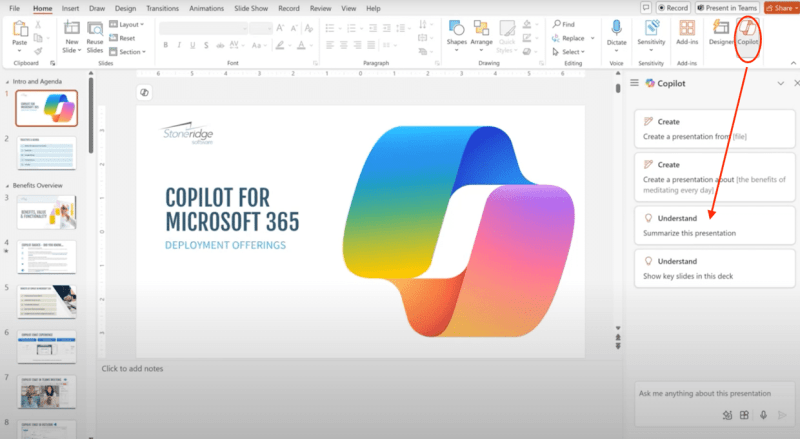Open the font name combo box
The width and height of the screenshot is (800, 439).
(x=204, y=29)
